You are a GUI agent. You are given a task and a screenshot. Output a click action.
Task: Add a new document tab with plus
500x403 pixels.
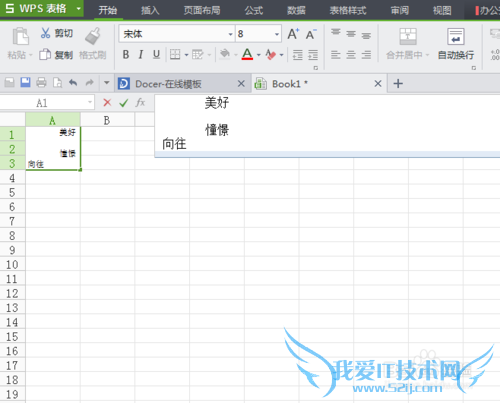[398, 83]
